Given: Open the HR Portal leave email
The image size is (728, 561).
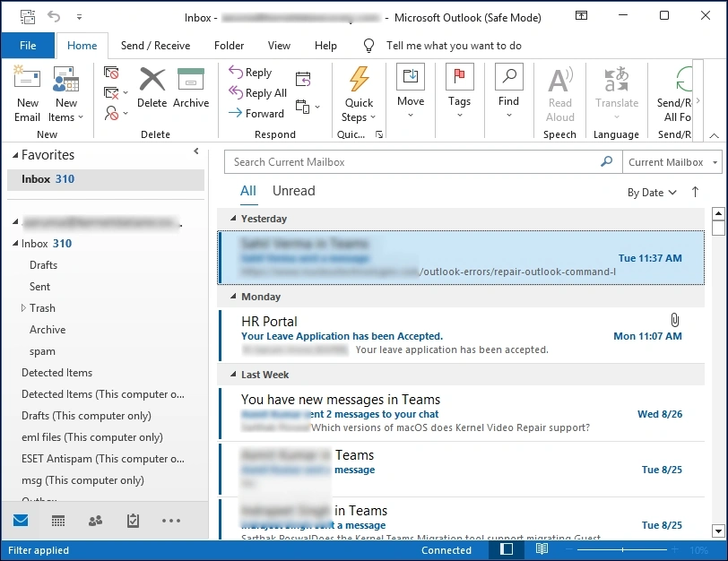Looking at the screenshot, I should click(x=462, y=335).
